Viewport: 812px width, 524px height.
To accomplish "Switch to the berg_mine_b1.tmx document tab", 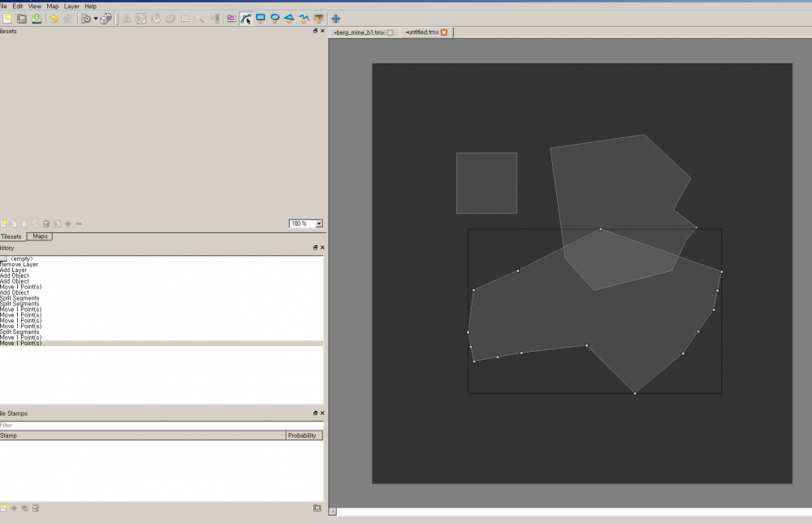I will pyautogui.click(x=358, y=32).
